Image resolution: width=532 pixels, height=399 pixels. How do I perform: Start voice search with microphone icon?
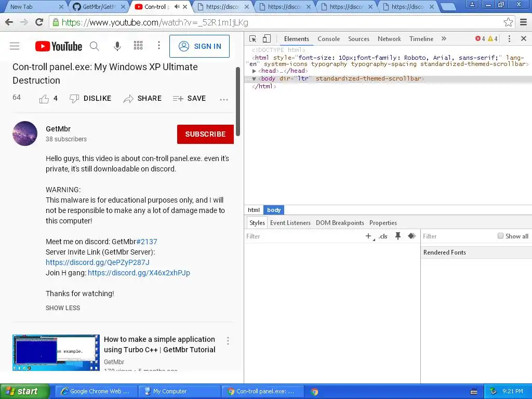coord(117,46)
